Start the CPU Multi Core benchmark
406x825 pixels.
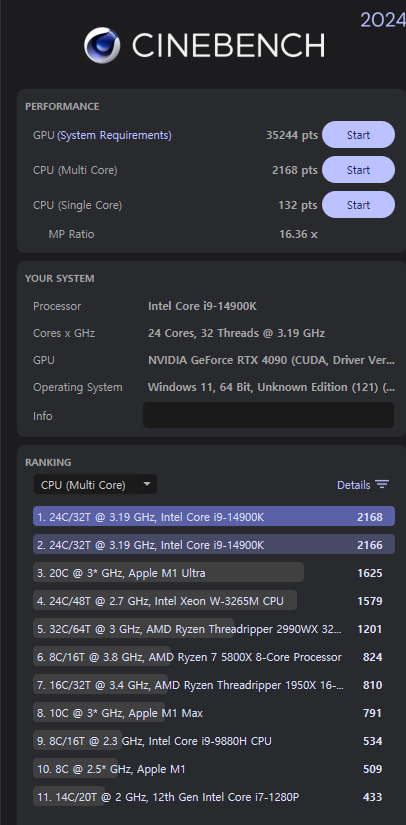click(358, 170)
